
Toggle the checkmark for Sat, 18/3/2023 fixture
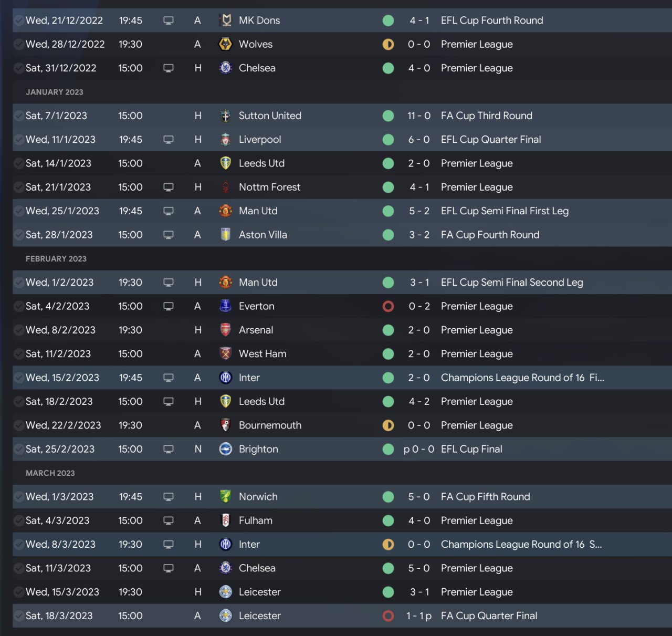coord(18,616)
